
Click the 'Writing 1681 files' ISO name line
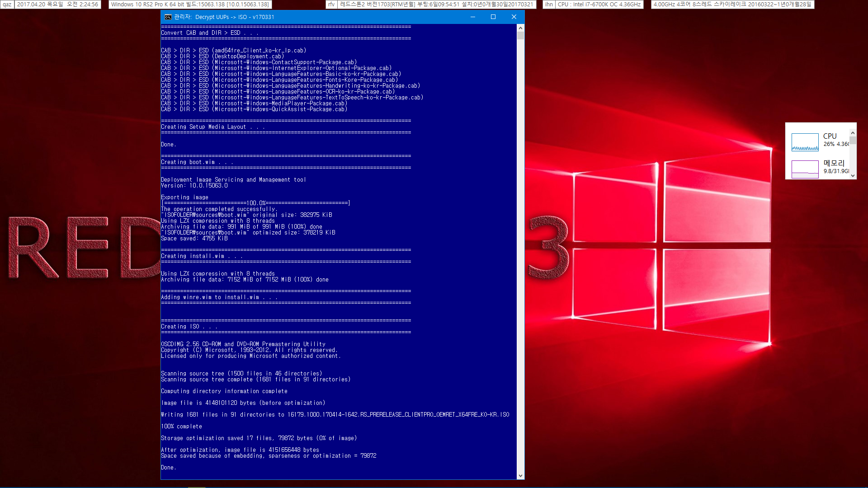click(x=335, y=415)
